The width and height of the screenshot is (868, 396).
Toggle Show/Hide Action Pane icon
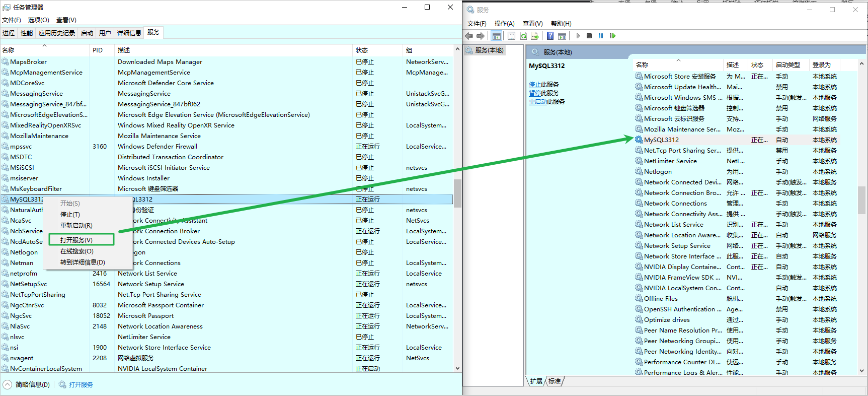562,36
